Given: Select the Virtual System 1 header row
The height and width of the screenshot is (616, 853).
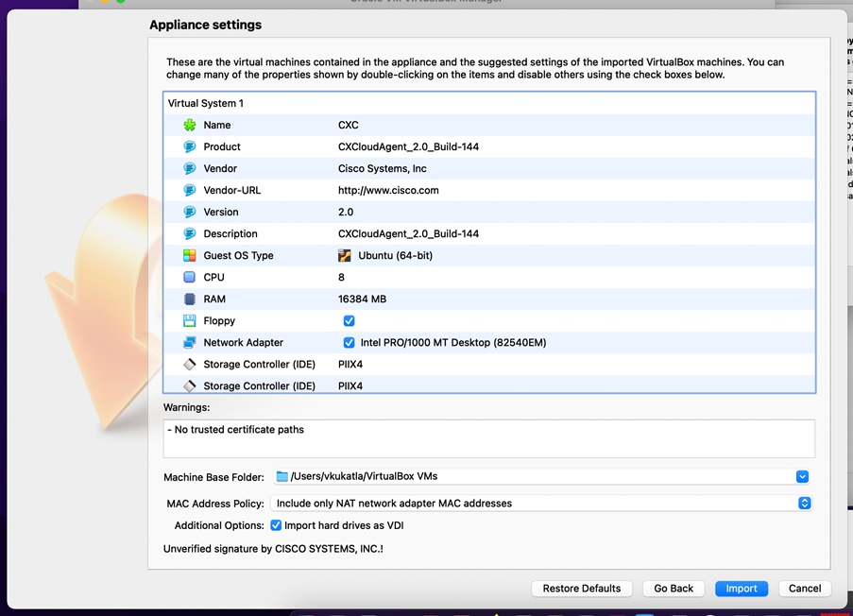Looking at the screenshot, I should [489, 103].
